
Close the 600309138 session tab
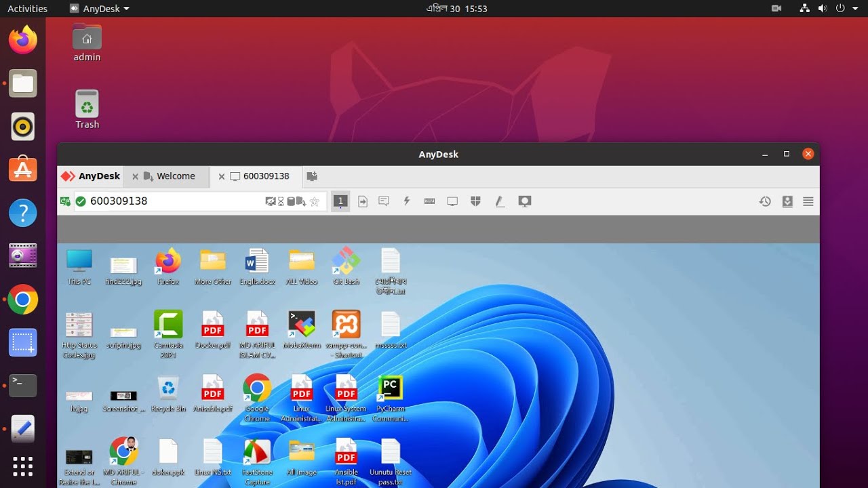[x=221, y=176]
